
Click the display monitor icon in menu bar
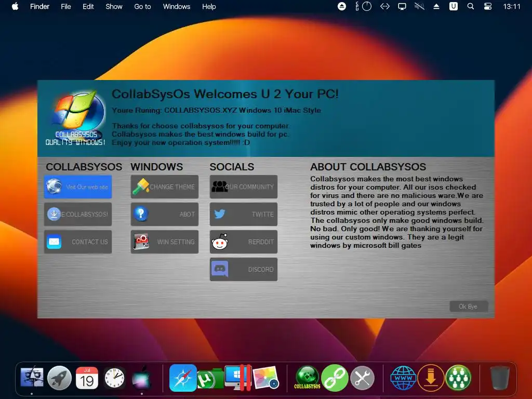point(402,6)
